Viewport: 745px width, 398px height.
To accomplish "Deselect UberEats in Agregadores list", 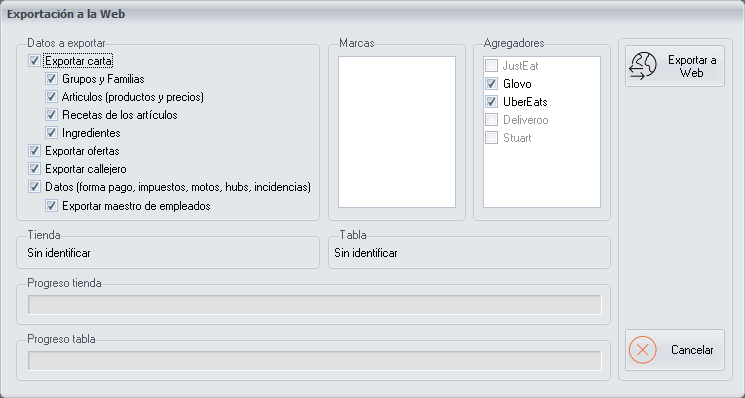I will pyautogui.click(x=492, y=102).
